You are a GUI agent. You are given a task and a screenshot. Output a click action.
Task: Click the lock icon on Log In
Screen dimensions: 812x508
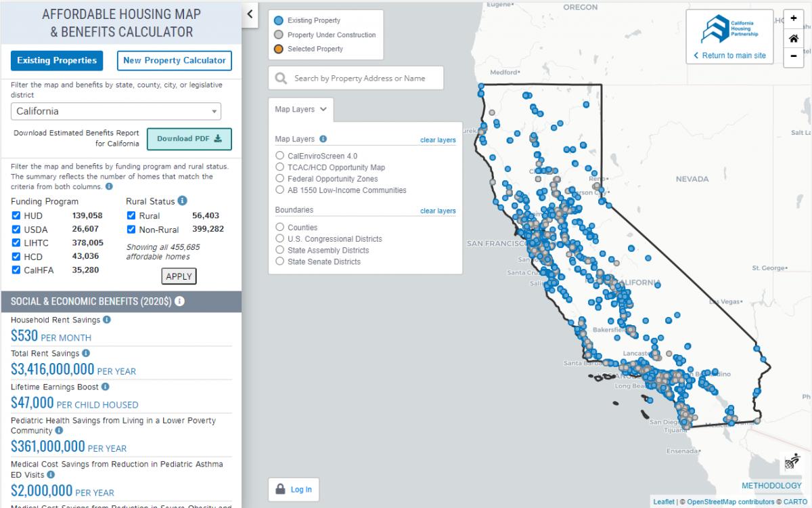[x=280, y=489]
